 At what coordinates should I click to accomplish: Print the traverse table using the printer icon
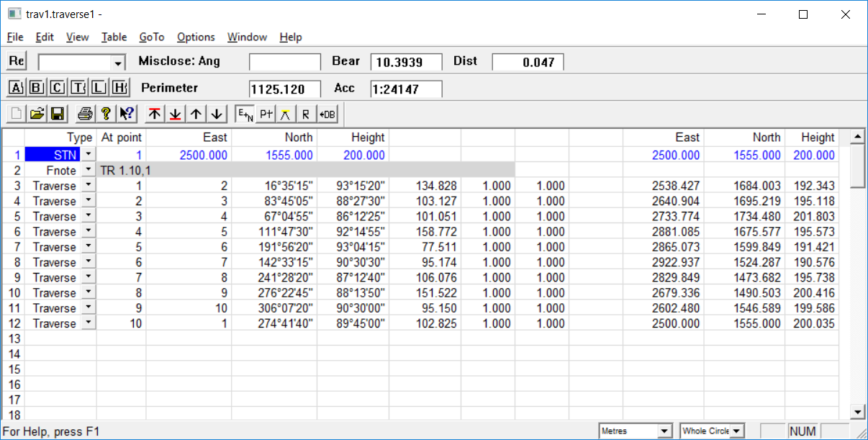[x=85, y=114]
